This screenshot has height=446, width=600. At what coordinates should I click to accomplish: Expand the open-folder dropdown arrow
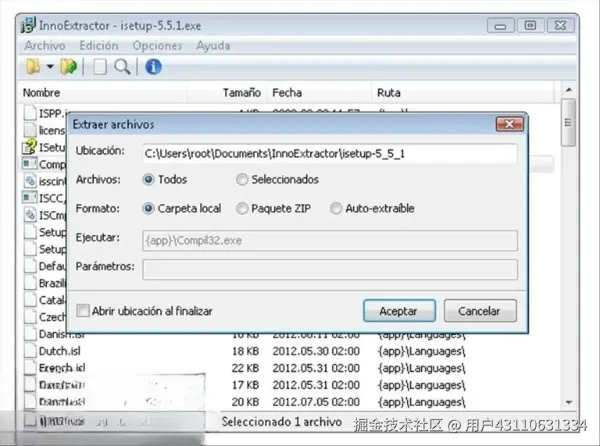click(50, 67)
